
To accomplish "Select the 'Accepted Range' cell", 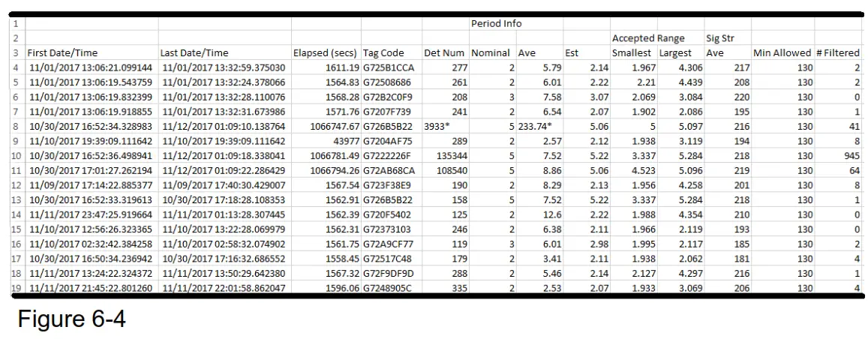I will (648, 38).
